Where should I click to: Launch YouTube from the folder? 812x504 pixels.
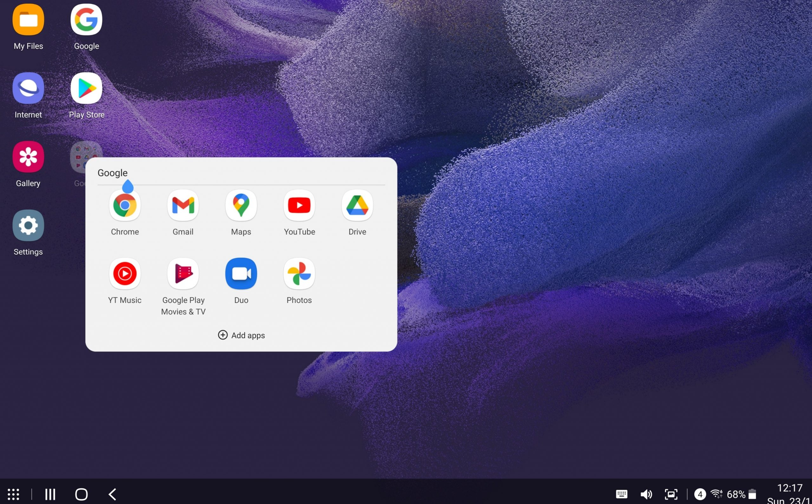click(299, 205)
